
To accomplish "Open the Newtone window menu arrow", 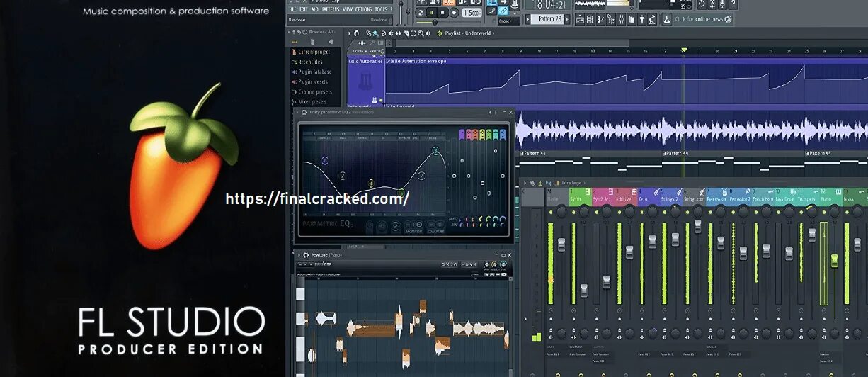I will pyautogui.click(x=298, y=255).
